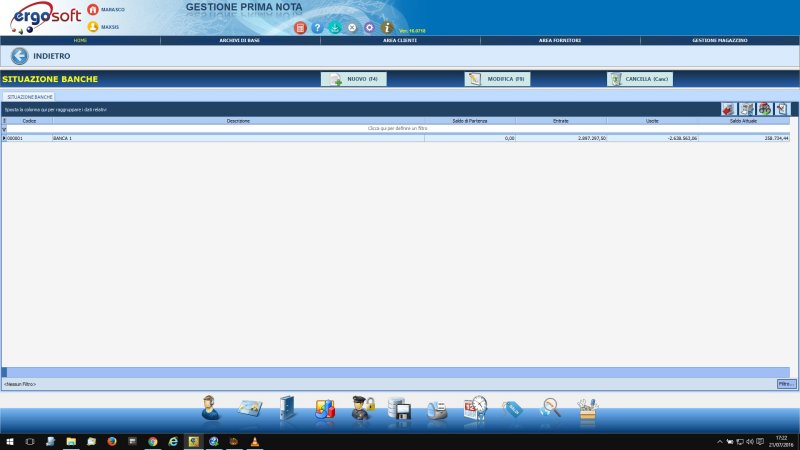Image resolution: width=800 pixels, height=450 pixels.
Task: Click the MODIFICA (F9) button
Action: [x=497, y=79]
